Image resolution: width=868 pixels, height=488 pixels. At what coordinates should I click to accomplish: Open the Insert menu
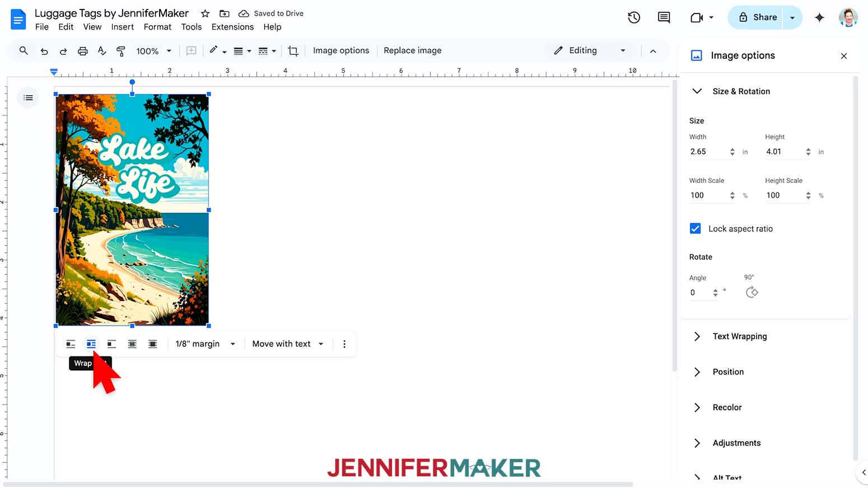pyautogui.click(x=122, y=27)
